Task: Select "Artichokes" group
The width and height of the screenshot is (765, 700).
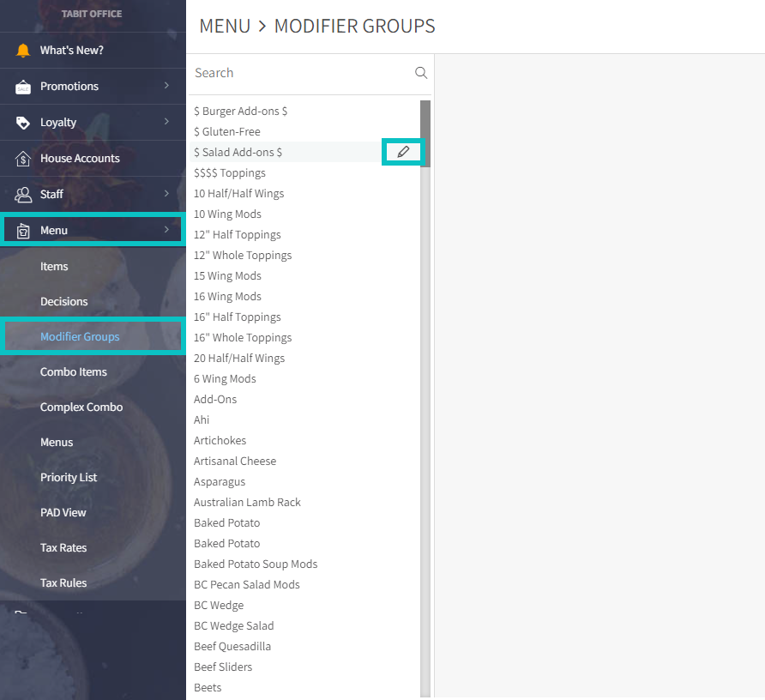Action: pos(220,440)
